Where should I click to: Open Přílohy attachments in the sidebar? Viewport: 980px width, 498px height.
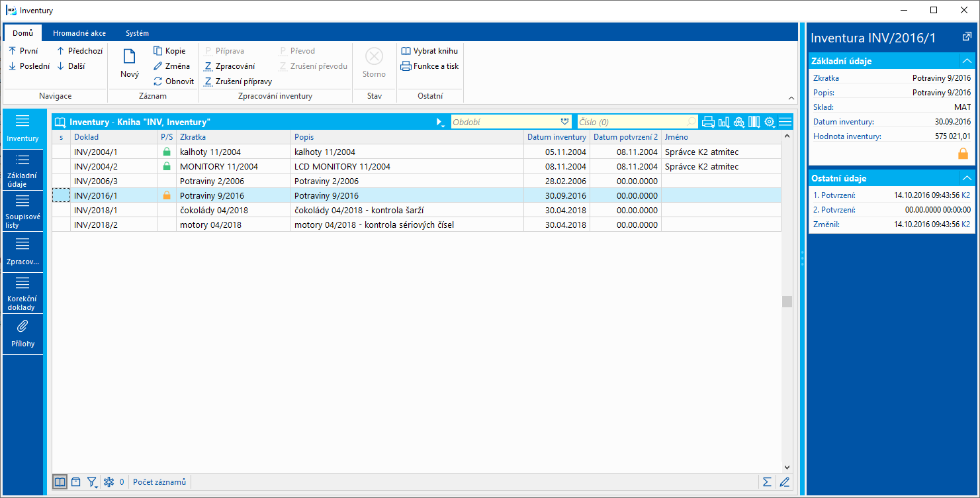tap(22, 334)
